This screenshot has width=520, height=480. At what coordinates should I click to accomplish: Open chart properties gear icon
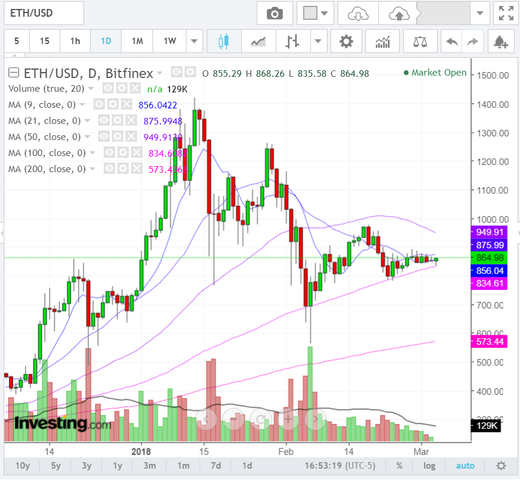coord(346,41)
